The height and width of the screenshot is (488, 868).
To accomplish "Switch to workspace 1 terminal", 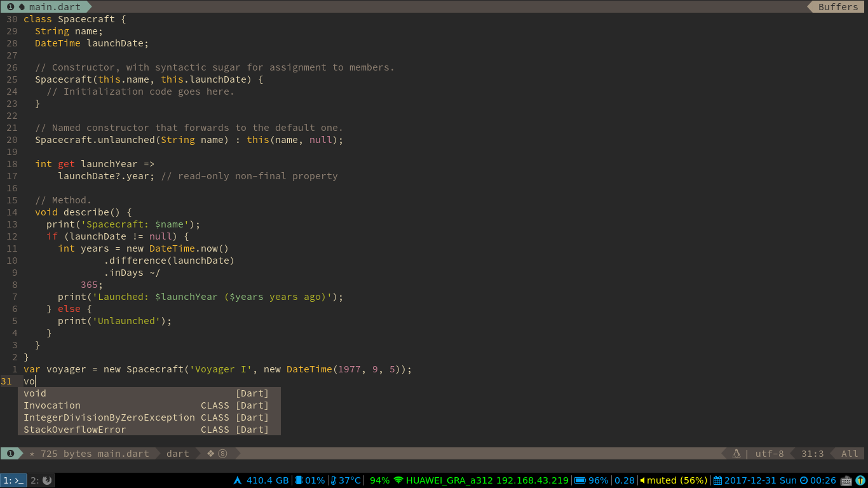I will click(14, 480).
